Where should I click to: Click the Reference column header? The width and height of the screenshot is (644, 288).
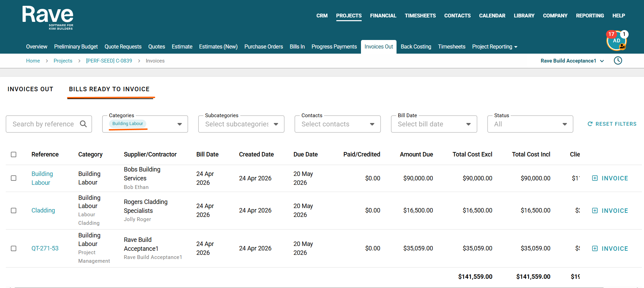[x=45, y=154]
